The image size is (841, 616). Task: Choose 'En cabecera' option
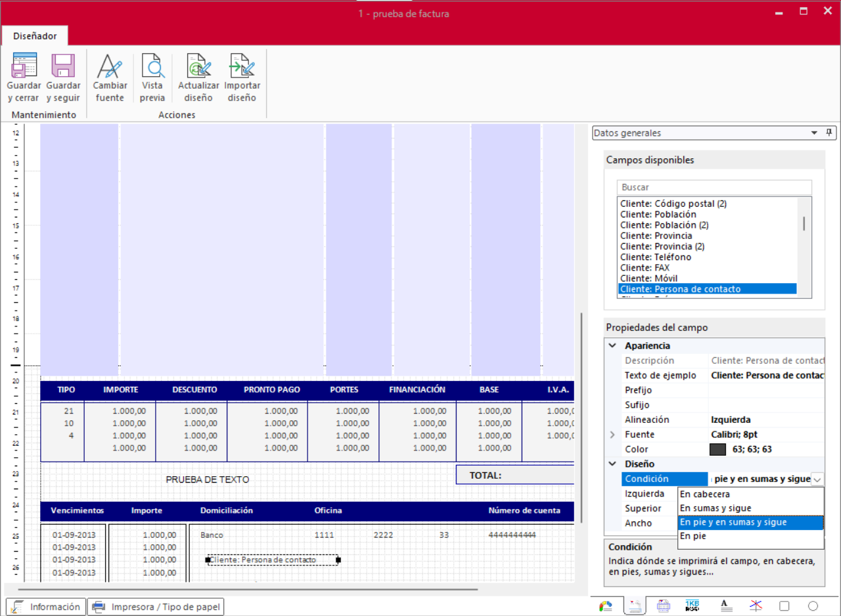point(750,495)
